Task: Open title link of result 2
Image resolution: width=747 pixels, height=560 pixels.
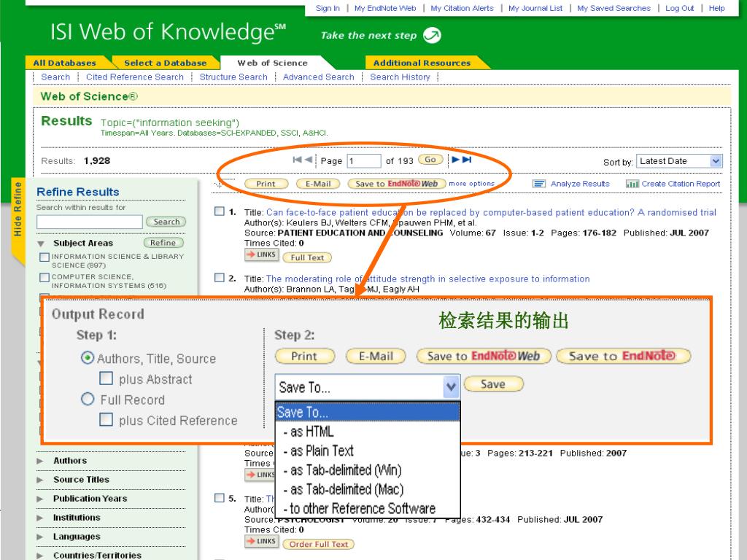Action: [x=427, y=279]
